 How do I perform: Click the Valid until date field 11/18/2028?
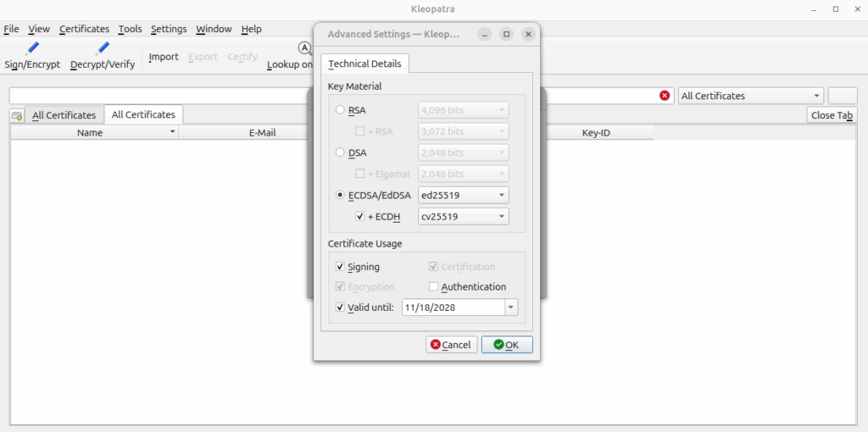453,307
